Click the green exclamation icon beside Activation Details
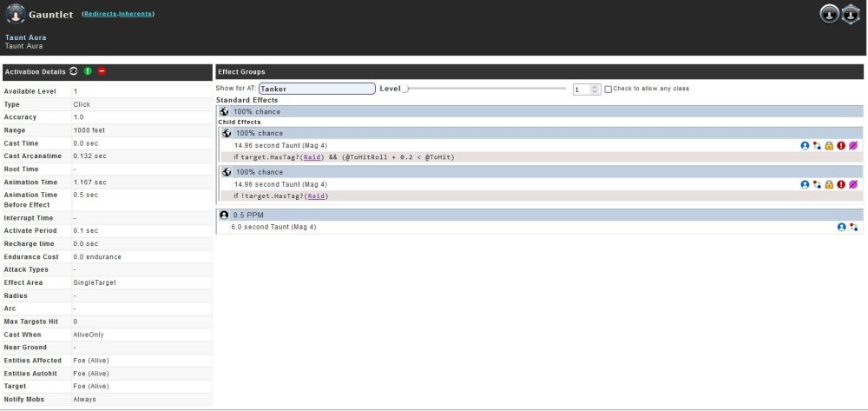Screen dimensions: 868x411 88,71
